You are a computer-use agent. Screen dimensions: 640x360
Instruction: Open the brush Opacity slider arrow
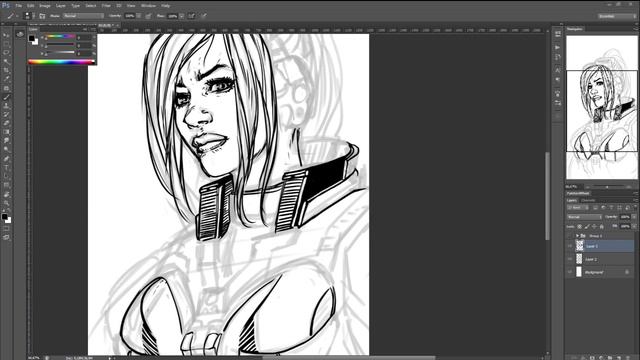[x=139, y=16]
